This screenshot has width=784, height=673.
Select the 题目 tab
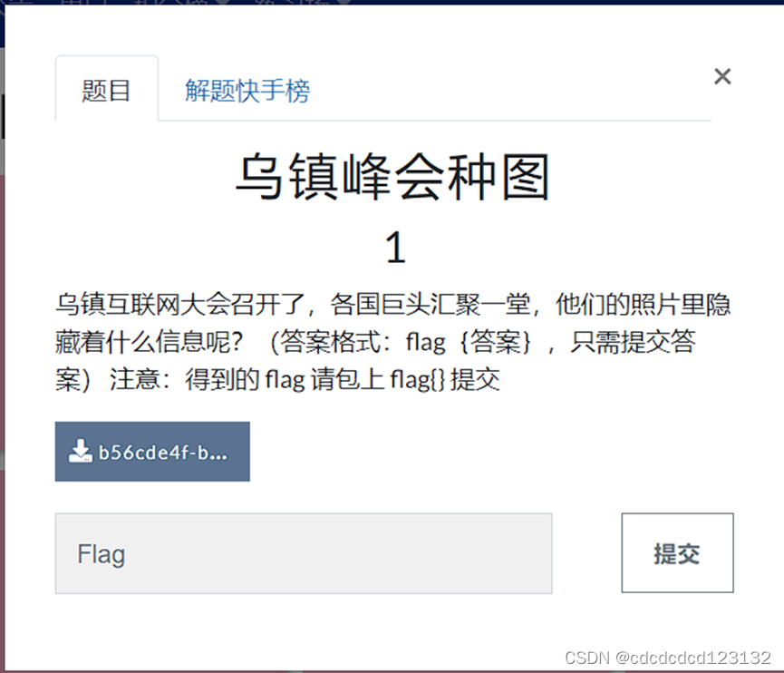coord(107,91)
